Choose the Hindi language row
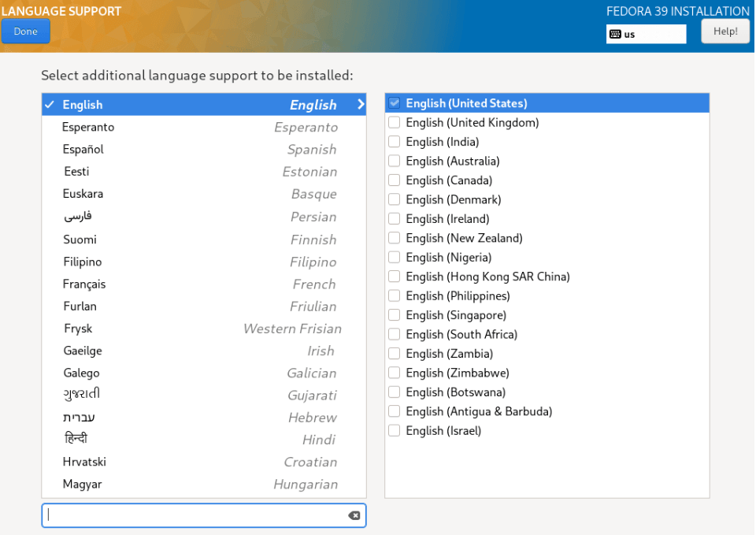The image size is (756, 535). (203, 439)
